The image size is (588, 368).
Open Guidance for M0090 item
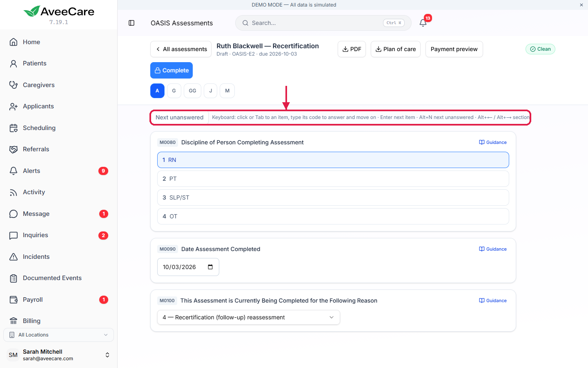493,249
